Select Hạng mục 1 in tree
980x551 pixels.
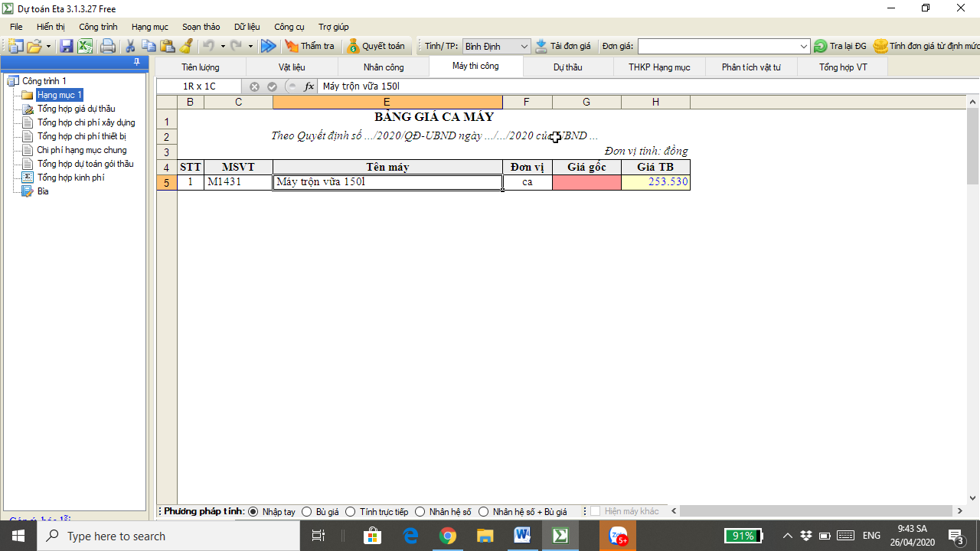[x=59, y=95]
